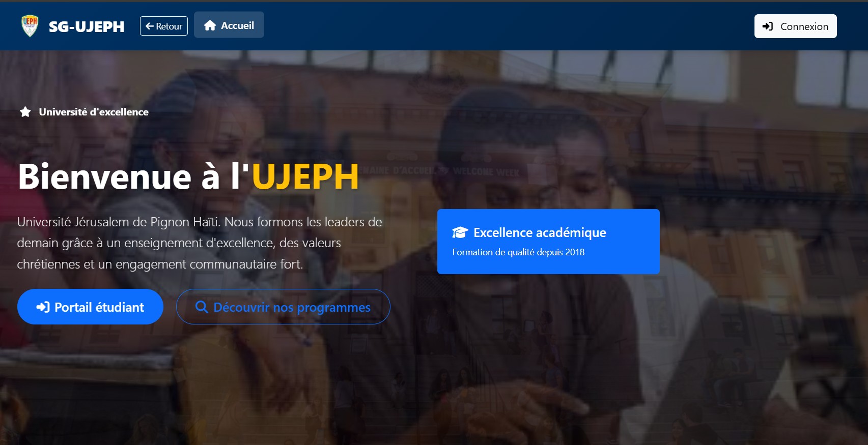The image size is (868, 445).
Task: Select Découvrir nos programmes
Action: click(283, 307)
